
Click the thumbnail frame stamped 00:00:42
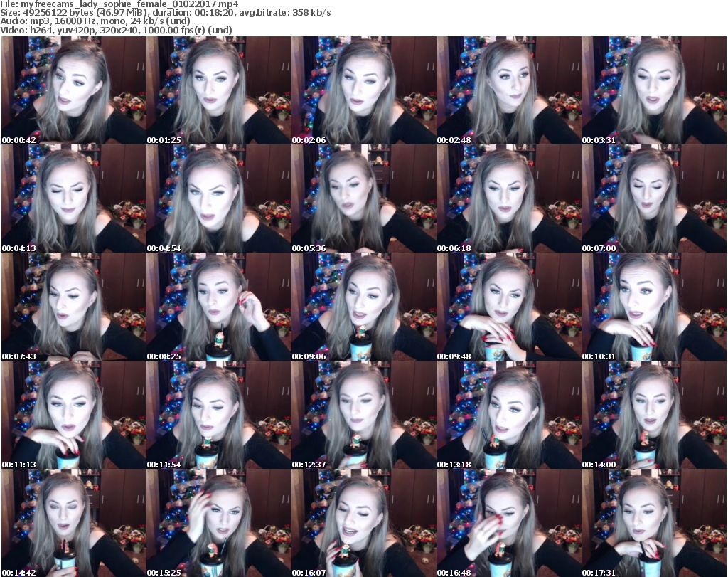[x=74, y=90]
